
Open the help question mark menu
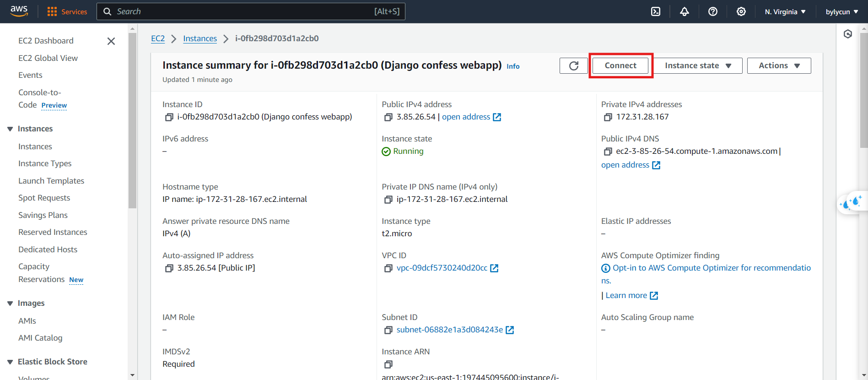point(713,11)
